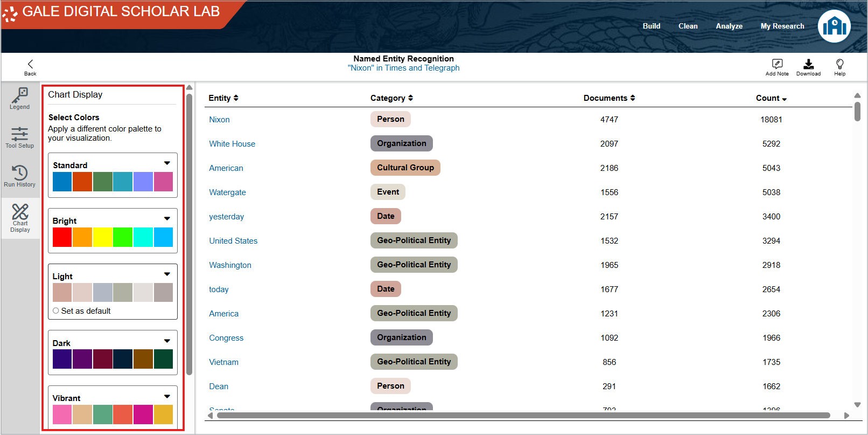
Task: Open the Legend panel icon
Action: (x=20, y=95)
